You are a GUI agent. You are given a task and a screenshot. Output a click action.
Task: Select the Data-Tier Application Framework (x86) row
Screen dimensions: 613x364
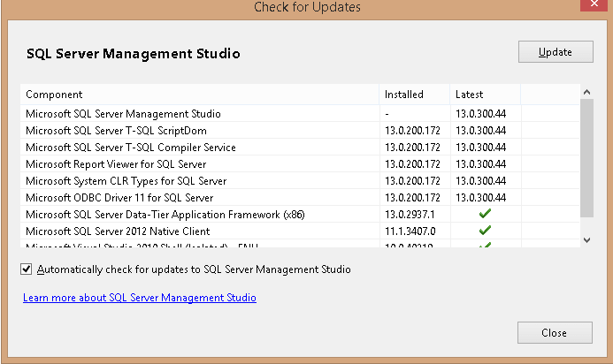(x=300, y=215)
